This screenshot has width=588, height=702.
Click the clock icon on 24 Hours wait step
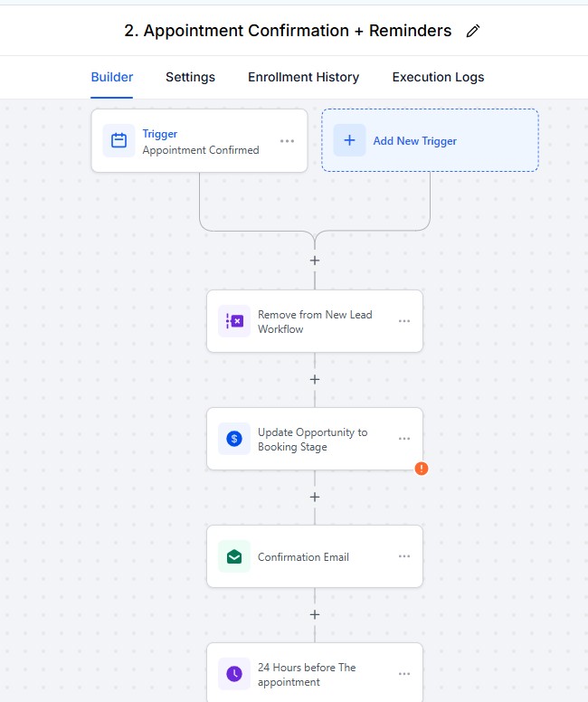(x=234, y=675)
